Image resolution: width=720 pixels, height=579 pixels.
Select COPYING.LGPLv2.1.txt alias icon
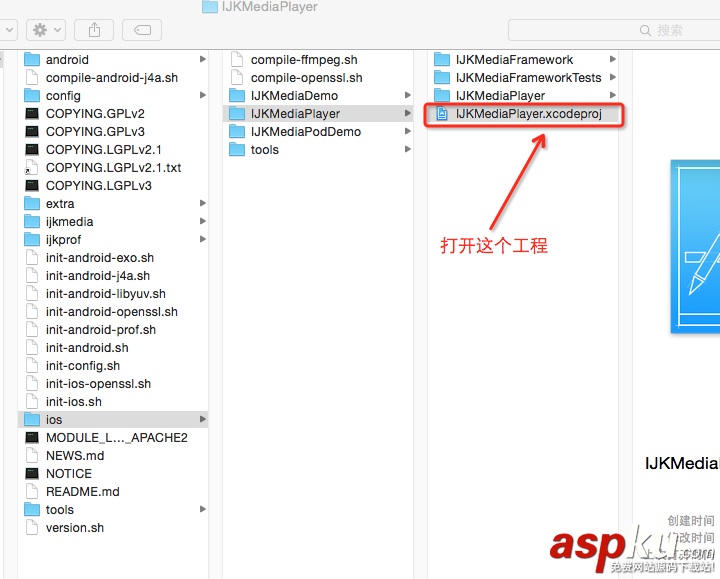(x=31, y=167)
